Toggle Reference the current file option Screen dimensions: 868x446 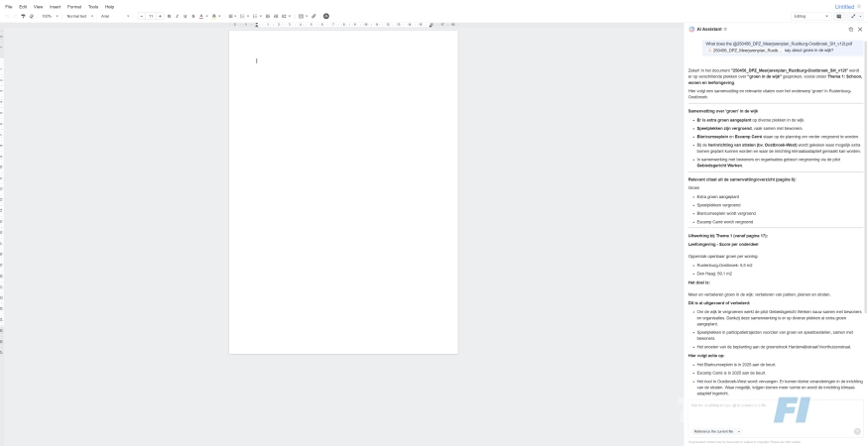[x=713, y=431]
